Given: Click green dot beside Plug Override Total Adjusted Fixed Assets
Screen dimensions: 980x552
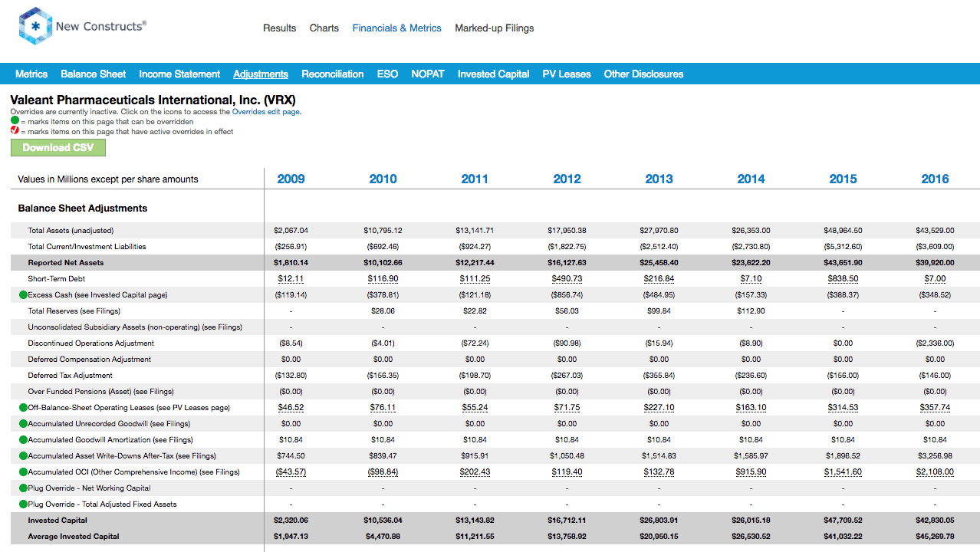Looking at the screenshot, I should (x=24, y=504).
